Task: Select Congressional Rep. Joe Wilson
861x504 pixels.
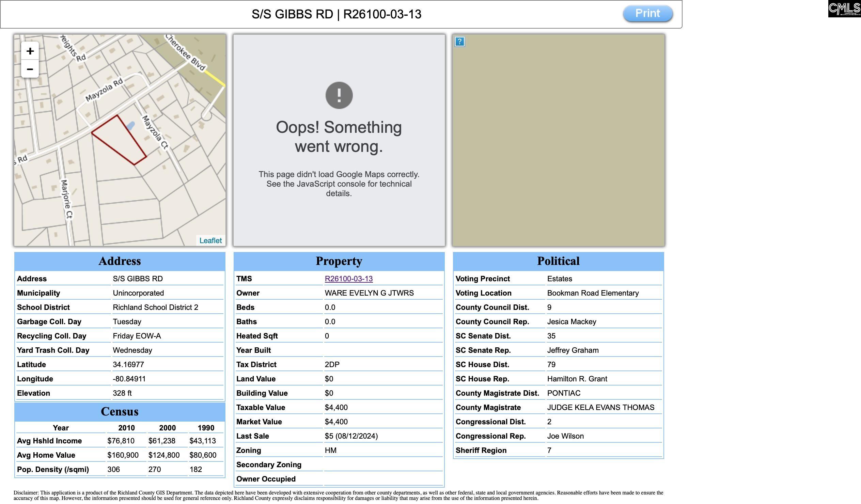Action: click(565, 436)
